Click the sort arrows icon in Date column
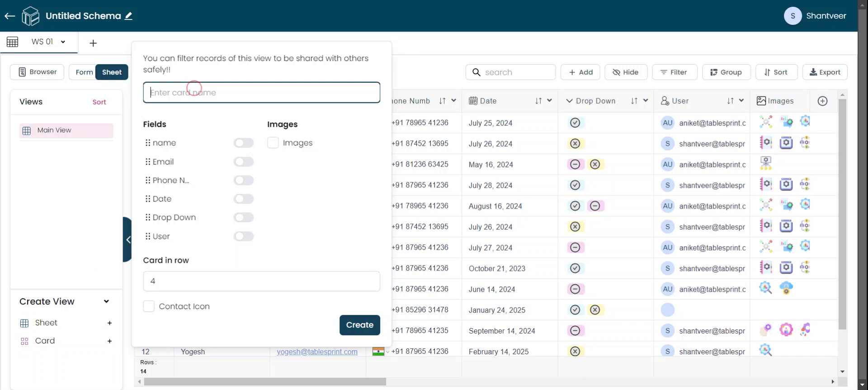Viewport: 868px width, 390px height. 538,101
